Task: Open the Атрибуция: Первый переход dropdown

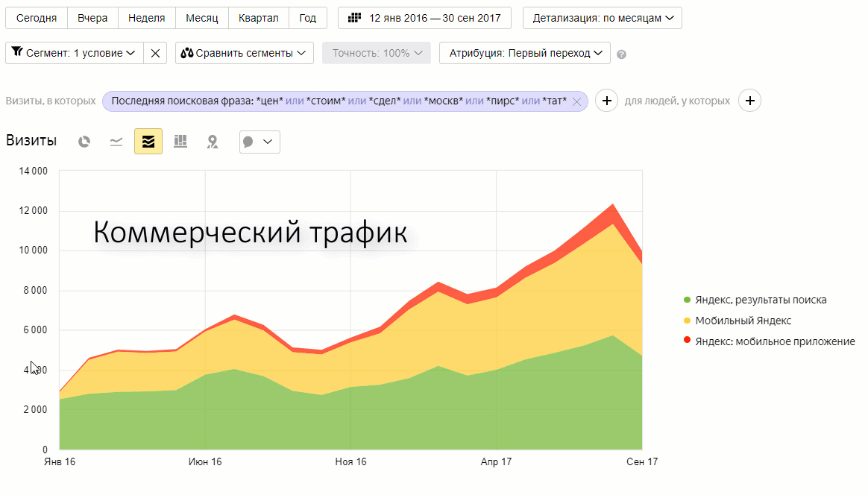Action: pos(525,53)
